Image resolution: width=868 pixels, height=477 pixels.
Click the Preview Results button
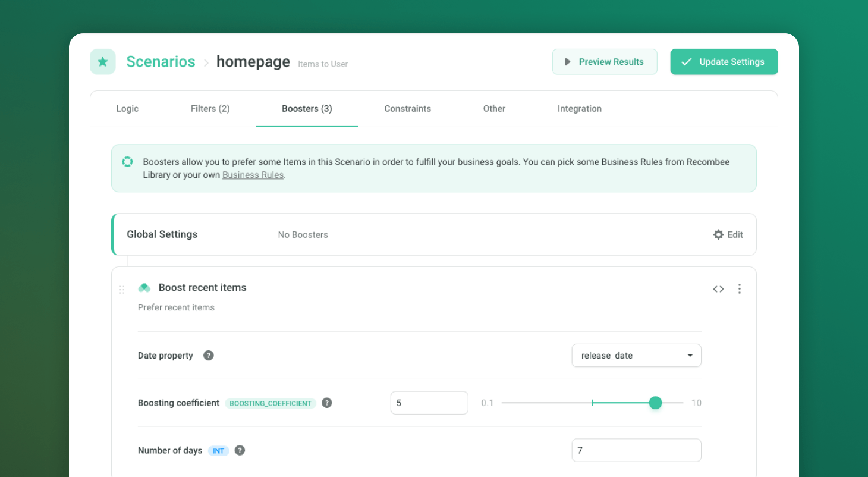tap(605, 62)
